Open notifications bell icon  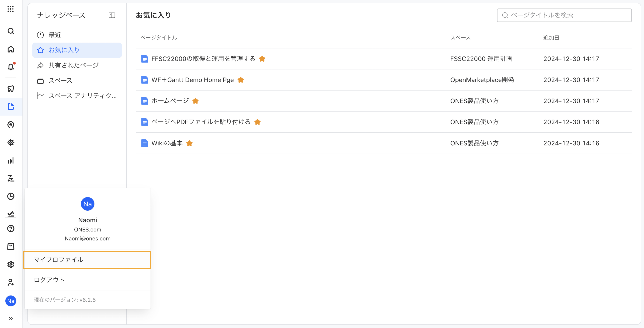[10, 67]
